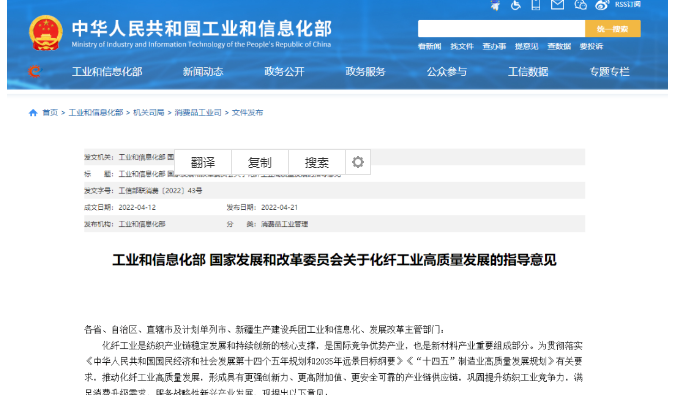Open 政务服务 nav menu
674x395 pixels.
pos(365,72)
